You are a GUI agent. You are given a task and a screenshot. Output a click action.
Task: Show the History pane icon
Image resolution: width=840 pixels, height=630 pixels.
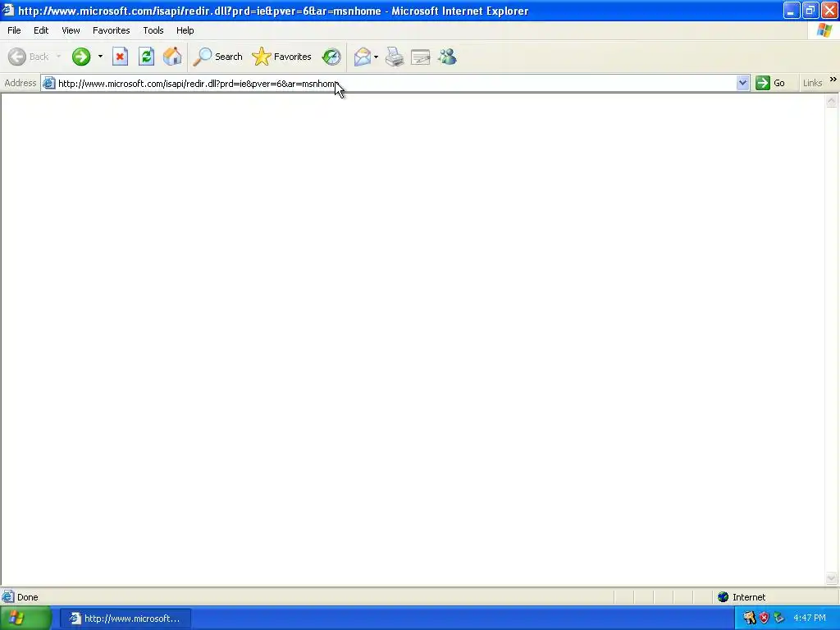pos(331,57)
